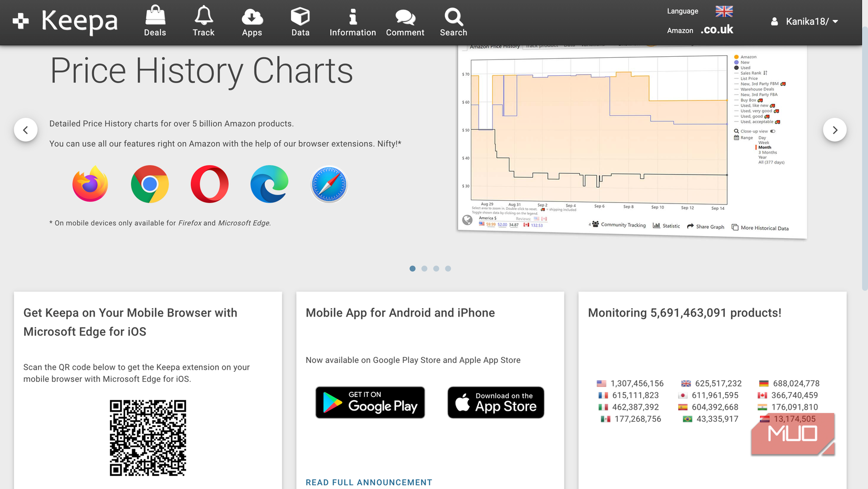Select the last carousel dot indicator

pyautogui.click(x=448, y=269)
